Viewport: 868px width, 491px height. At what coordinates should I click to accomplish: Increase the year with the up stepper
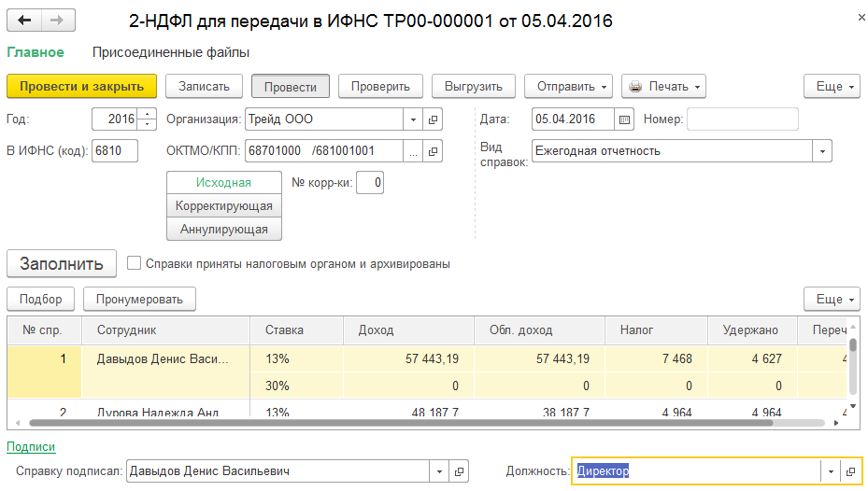click(x=147, y=115)
